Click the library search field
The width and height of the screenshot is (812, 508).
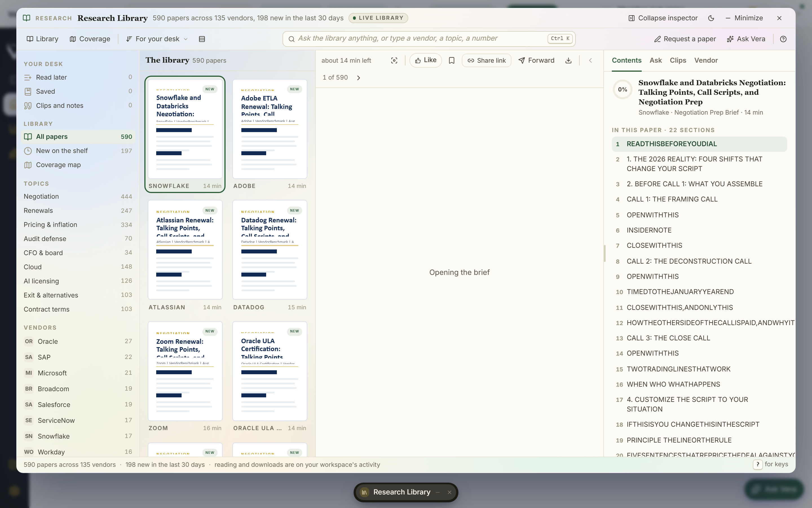point(429,39)
